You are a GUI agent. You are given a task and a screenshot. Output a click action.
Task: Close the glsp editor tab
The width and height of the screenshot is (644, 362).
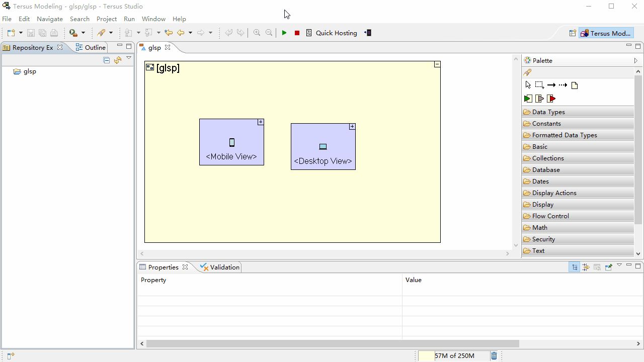click(168, 47)
